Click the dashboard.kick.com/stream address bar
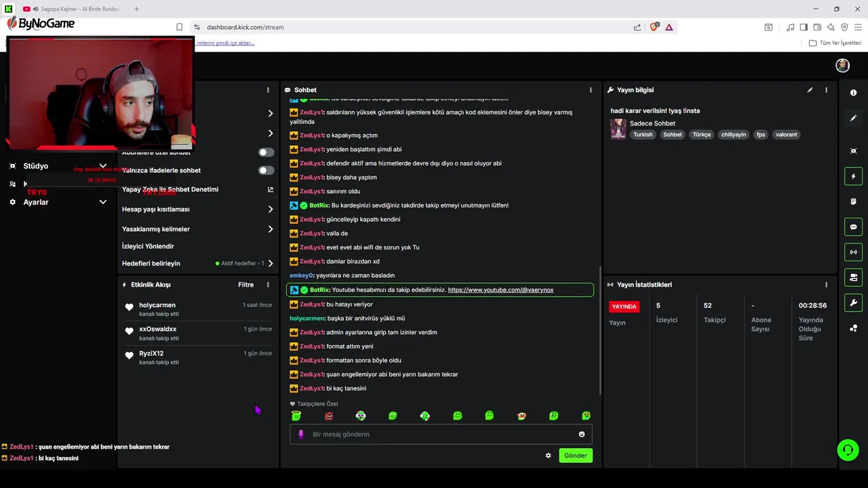 (245, 27)
